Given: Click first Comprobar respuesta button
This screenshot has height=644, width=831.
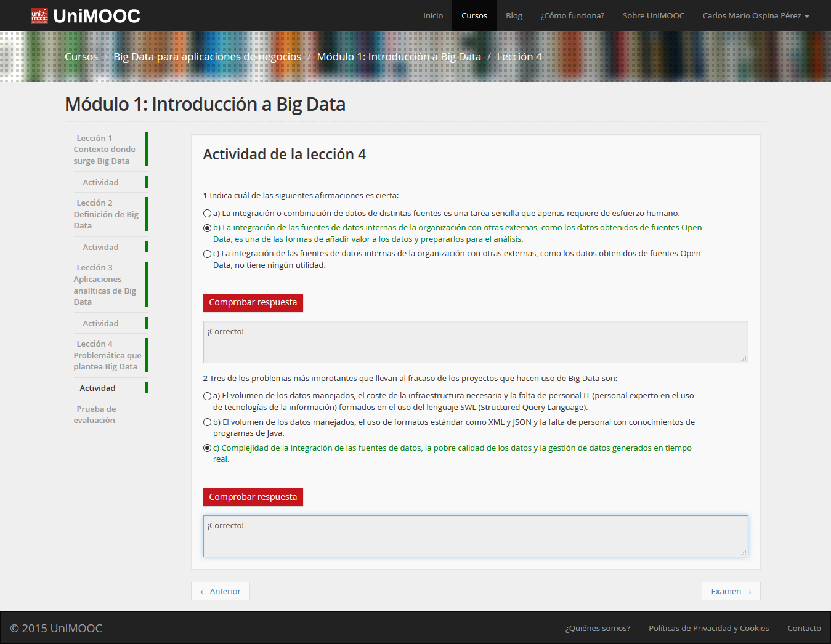Looking at the screenshot, I should [x=253, y=302].
